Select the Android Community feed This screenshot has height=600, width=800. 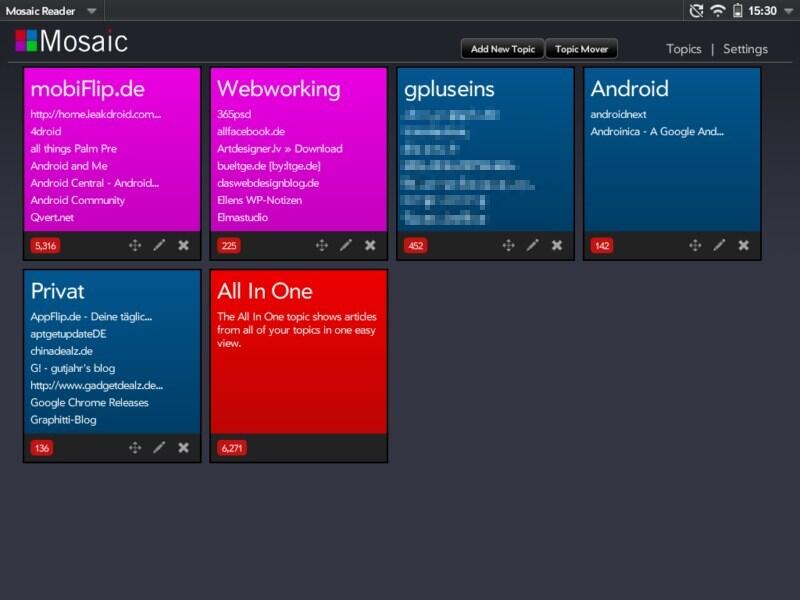(x=78, y=200)
